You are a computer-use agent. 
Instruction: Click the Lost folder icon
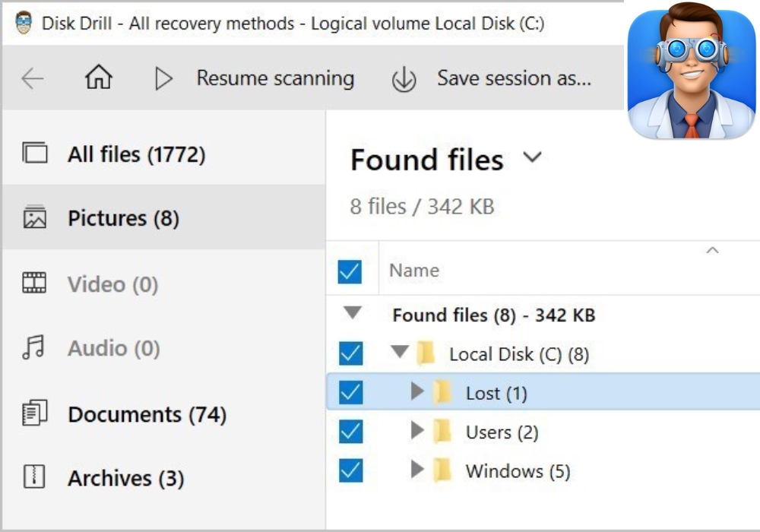click(442, 392)
